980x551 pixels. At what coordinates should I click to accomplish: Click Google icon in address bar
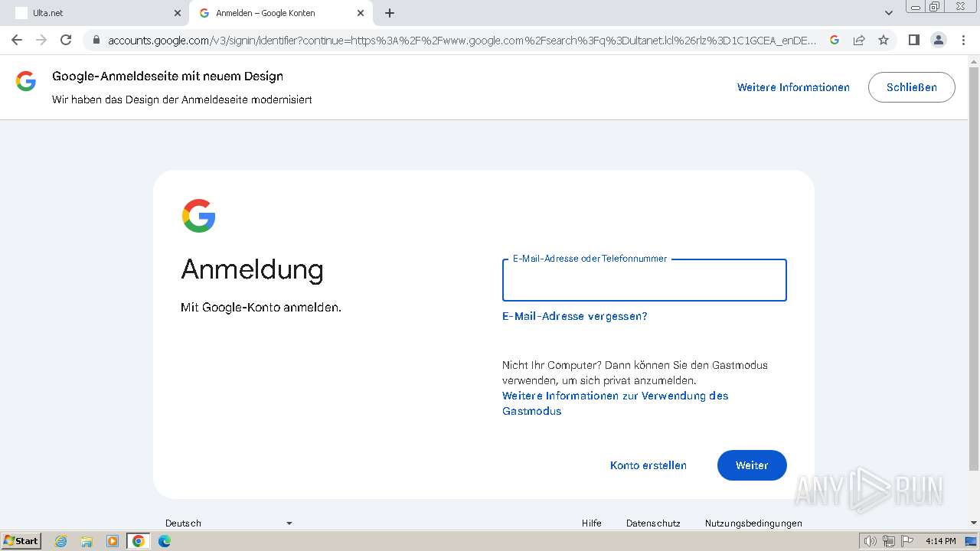coord(835,40)
